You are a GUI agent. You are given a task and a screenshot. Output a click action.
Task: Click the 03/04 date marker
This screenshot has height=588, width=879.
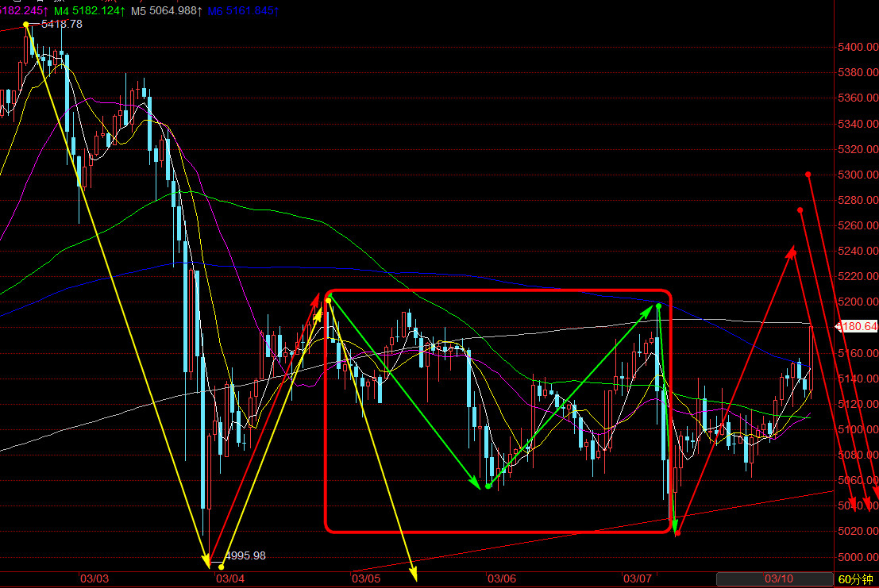[229, 578]
